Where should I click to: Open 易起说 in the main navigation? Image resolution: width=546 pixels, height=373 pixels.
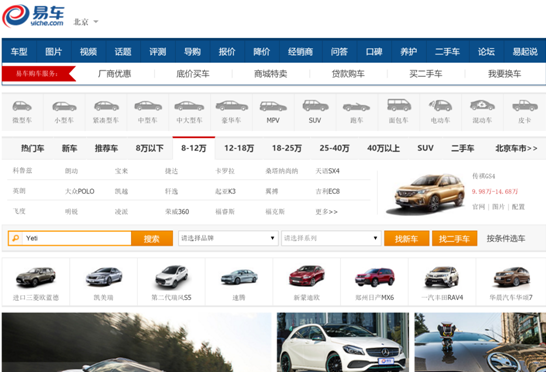coord(525,52)
